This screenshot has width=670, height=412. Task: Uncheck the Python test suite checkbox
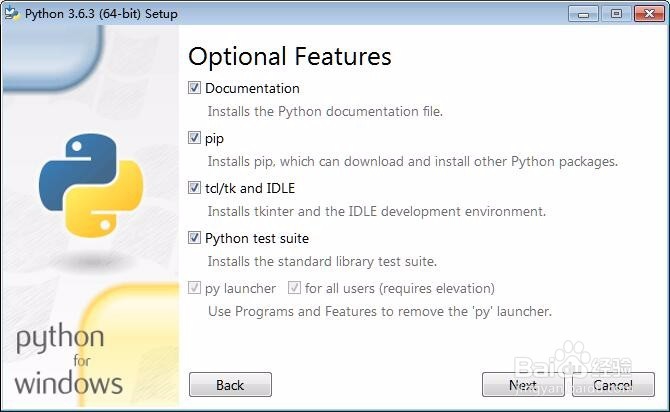pyautogui.click(x=195, y=238)
